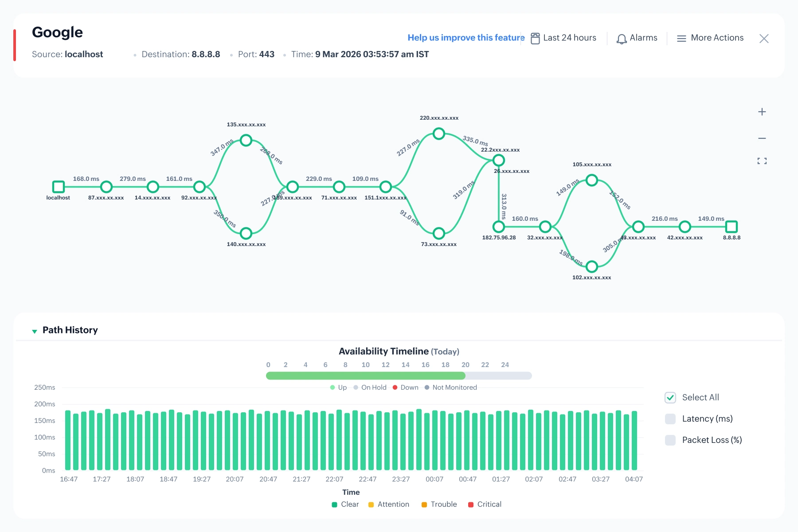Uncheck the Select All checkbox
Viewport: 798px width, 532px height.
(x=670, y=398)
